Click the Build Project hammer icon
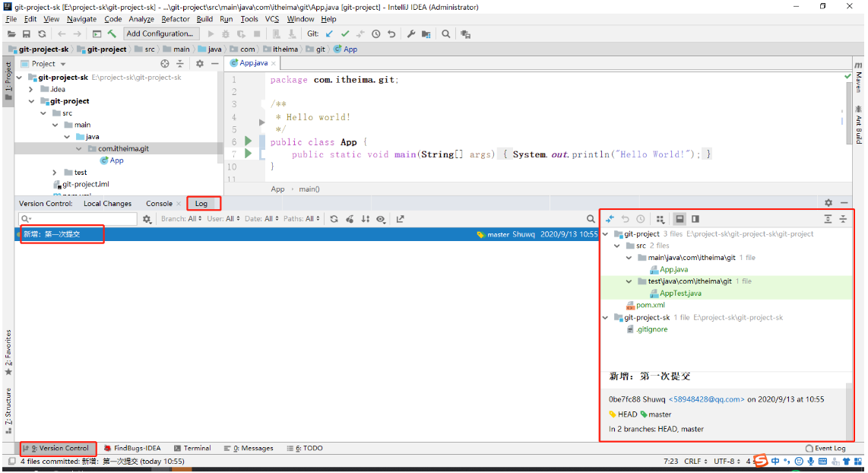The image size is (868, 473). pyautogui.click(x=112, y=33)
